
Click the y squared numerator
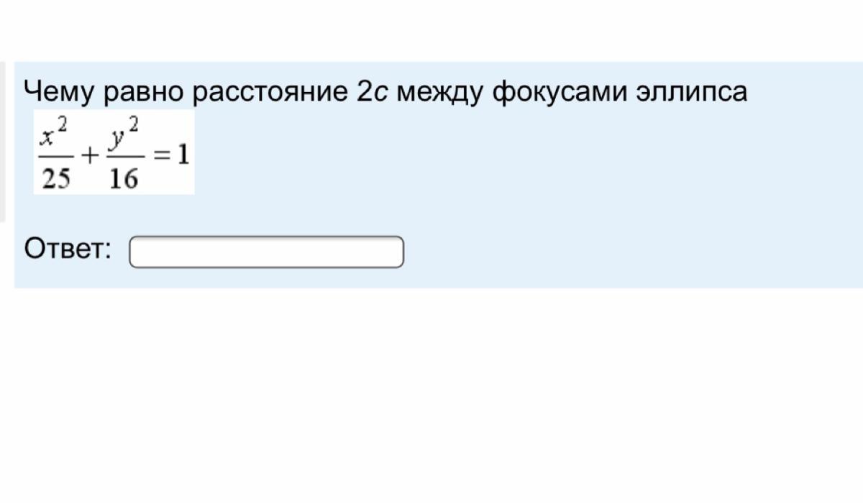click(123, 134)
